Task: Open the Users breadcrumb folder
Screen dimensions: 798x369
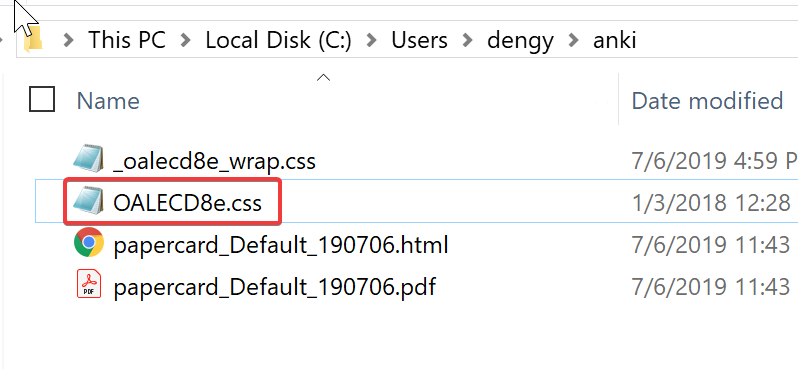Action: point(419,40)
